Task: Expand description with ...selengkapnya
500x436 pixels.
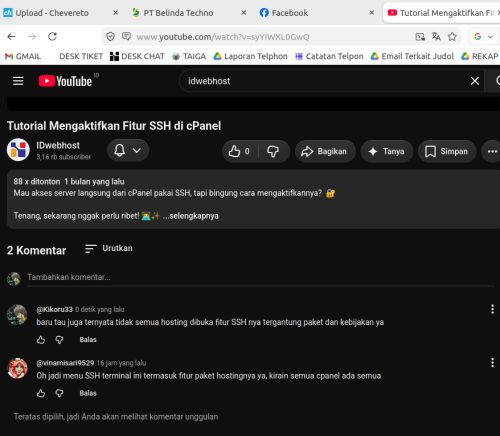Action: [x=191, y=216]
